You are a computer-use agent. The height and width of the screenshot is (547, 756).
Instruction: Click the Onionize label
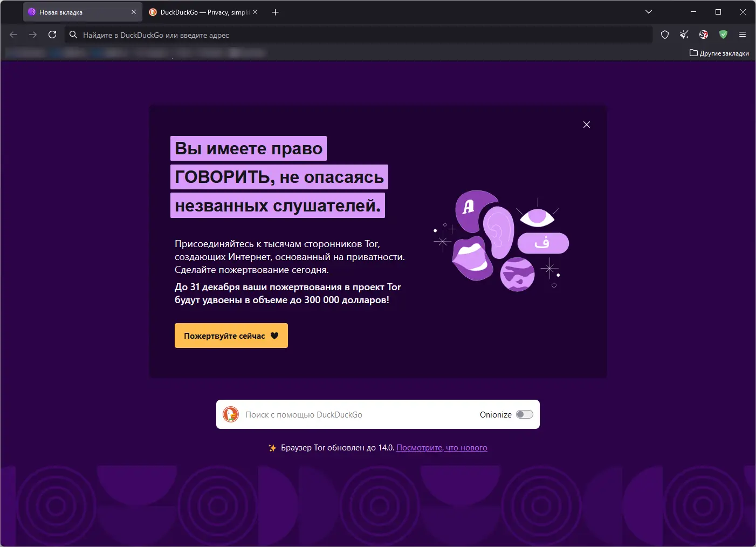496,415
